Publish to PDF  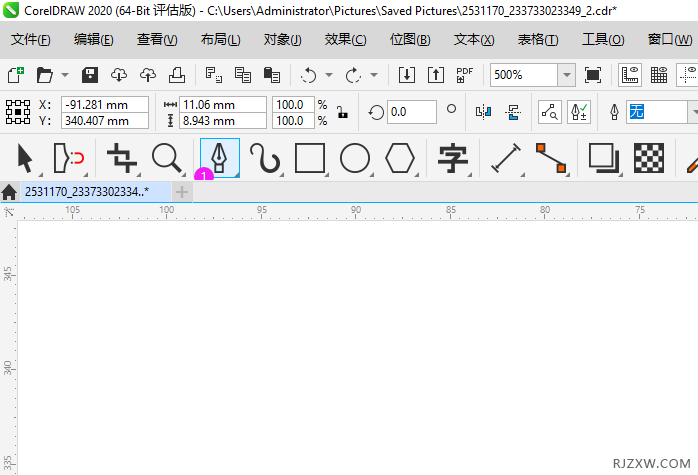click(x=465, y=75)
